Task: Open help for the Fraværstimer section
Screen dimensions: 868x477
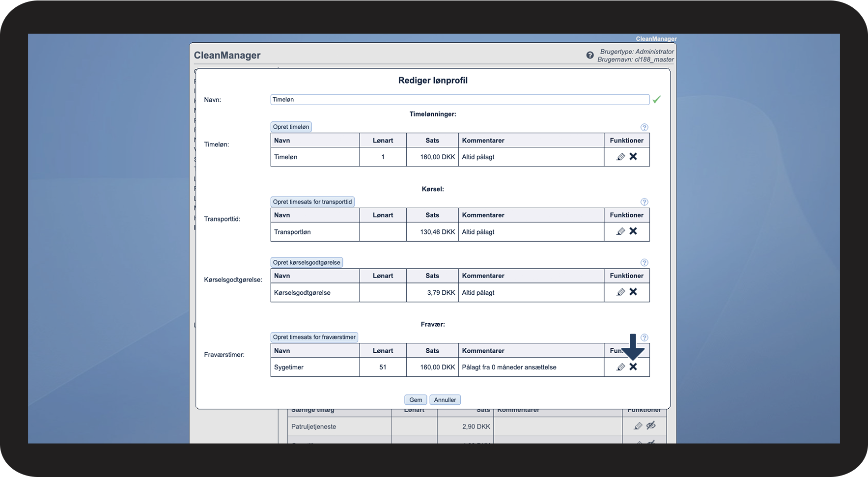Action: [x=644, y=337]
